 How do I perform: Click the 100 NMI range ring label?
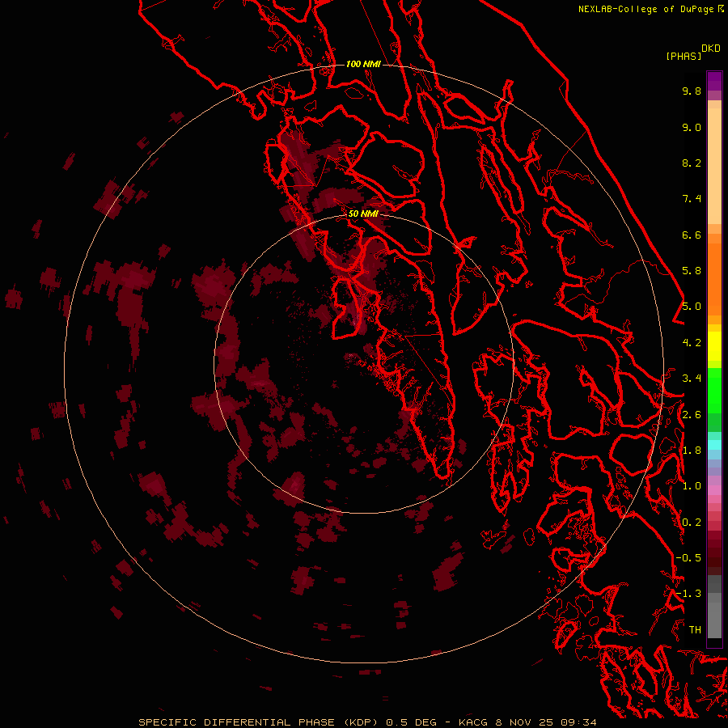pyautogui.click(x=363, y=64)
